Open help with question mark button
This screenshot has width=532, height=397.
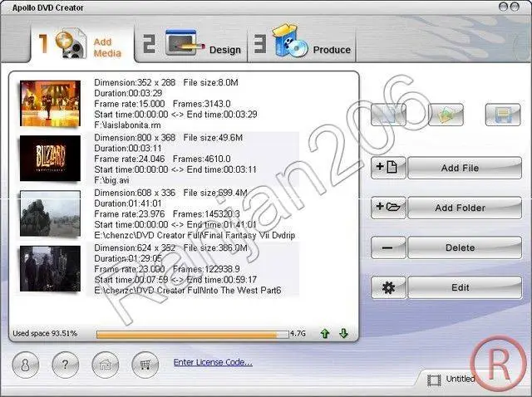65,365
